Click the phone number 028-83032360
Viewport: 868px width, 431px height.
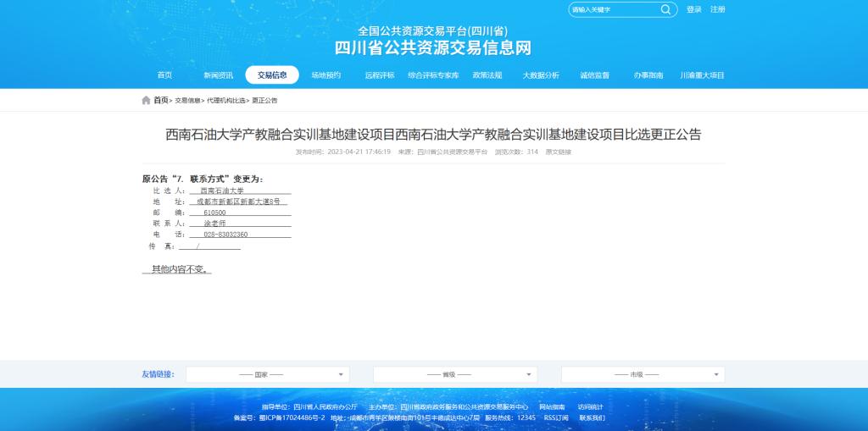pyautogui.click(x=225, y=235)
